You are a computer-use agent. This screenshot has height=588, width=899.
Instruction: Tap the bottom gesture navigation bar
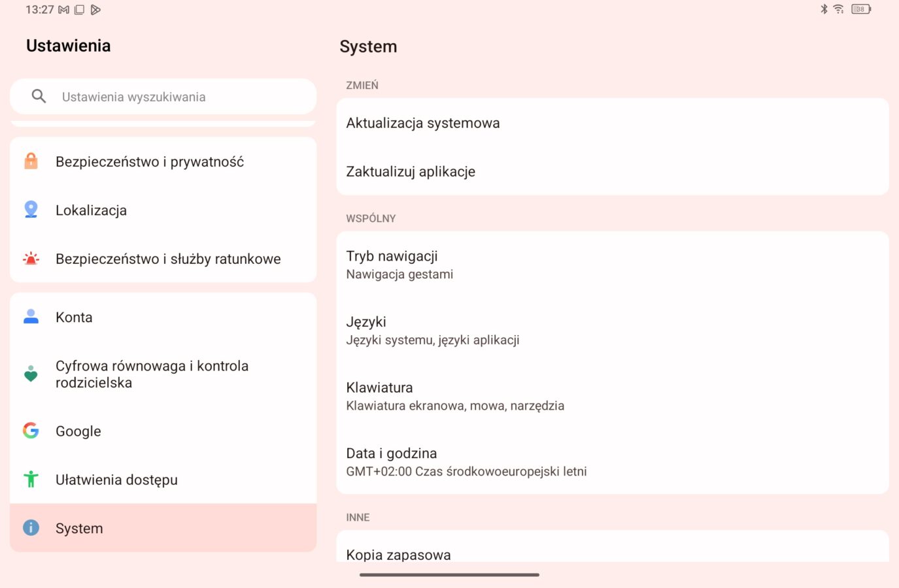(449, 575)
